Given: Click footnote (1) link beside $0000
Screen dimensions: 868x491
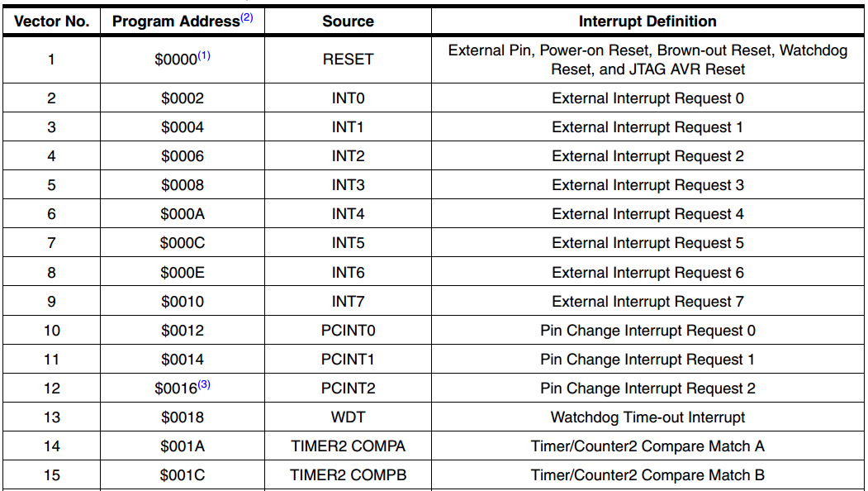Looking at the screenshot, I should (204, 56).
